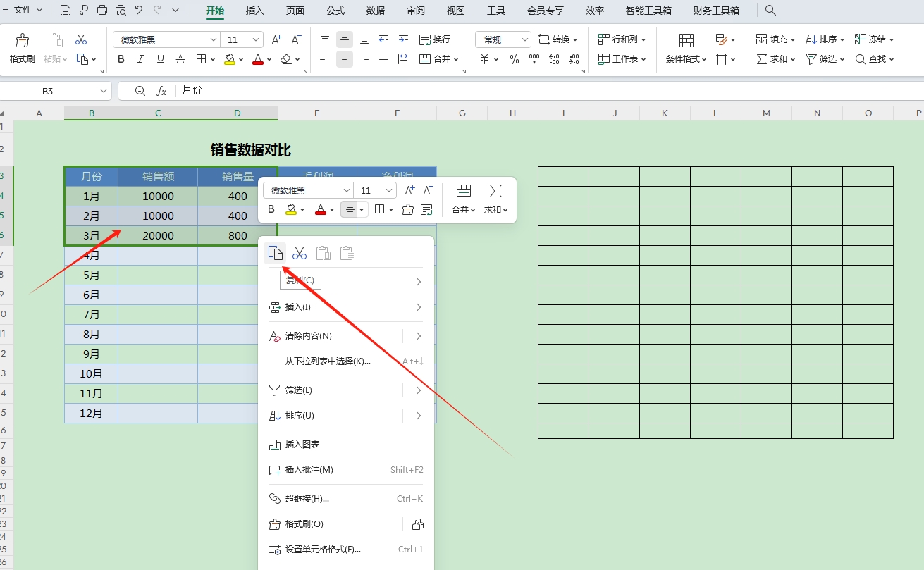Viewport: 924px width, 570px height.
Task: Toggle Strikethrough in the ribbon font group
Action: (x=180, y=59)
